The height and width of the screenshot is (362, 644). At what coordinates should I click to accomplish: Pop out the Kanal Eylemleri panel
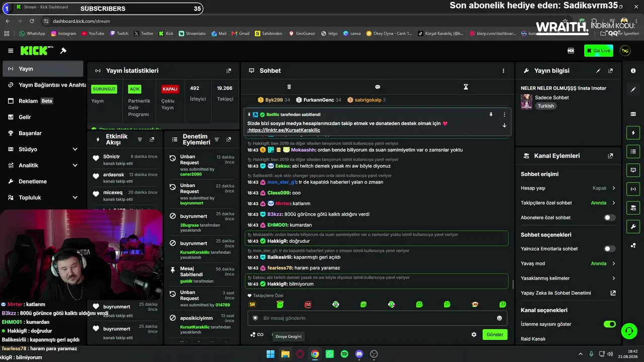[610, 156]
